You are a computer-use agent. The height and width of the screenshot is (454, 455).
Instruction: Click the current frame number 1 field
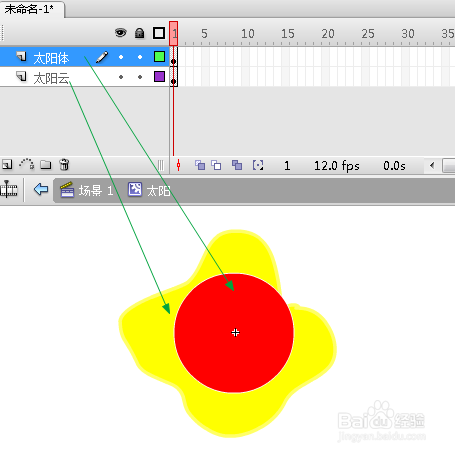pos(287,166)
